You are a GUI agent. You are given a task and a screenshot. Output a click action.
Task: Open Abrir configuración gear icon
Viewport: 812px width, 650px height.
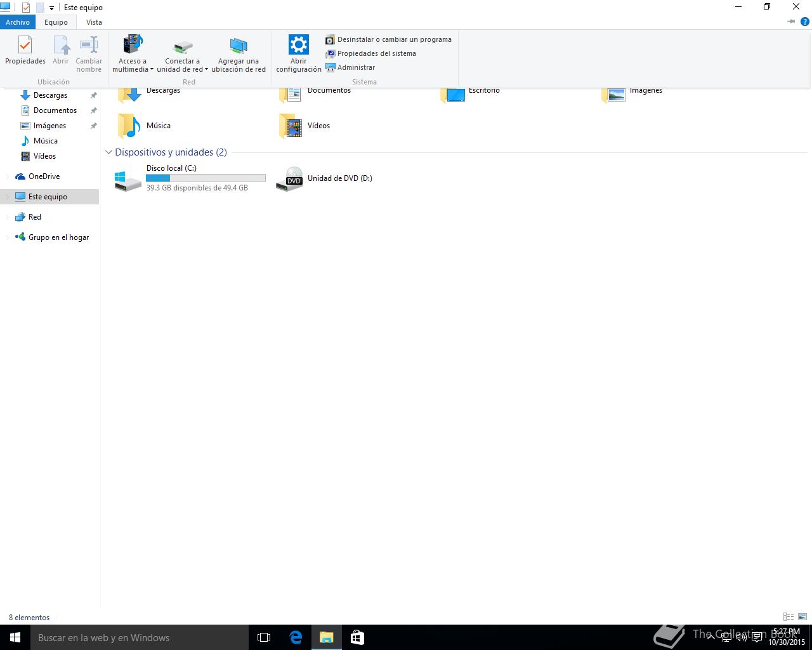[299, 44]
